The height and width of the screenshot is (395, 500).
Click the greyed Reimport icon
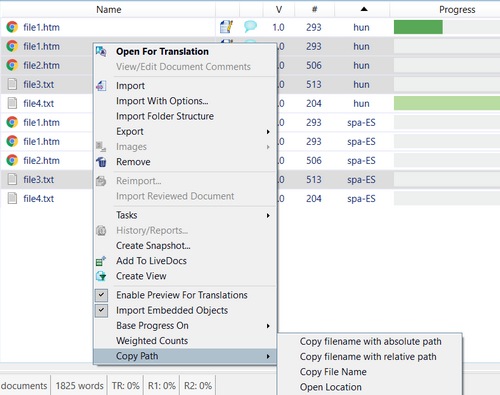pos(101,181)
